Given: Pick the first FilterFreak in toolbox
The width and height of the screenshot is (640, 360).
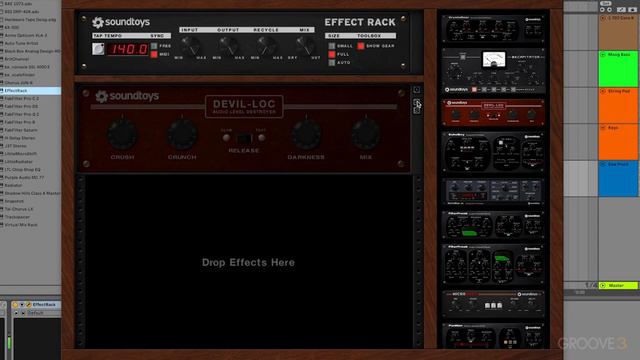Looking at the screenshot, I should pos(493,225).
